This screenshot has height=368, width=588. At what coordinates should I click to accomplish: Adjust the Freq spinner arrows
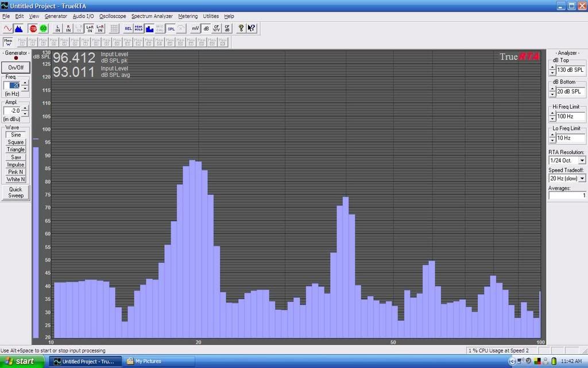[25, 86]
